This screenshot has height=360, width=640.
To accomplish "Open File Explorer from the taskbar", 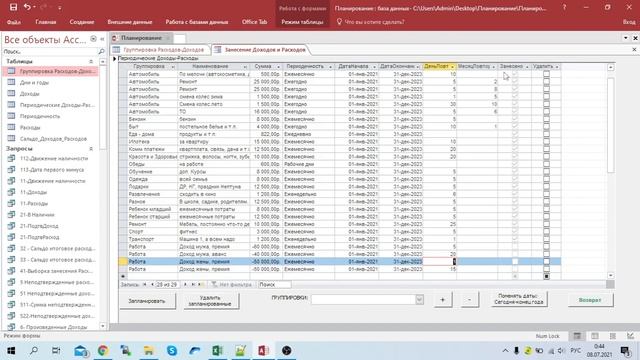I will point(149,351).
